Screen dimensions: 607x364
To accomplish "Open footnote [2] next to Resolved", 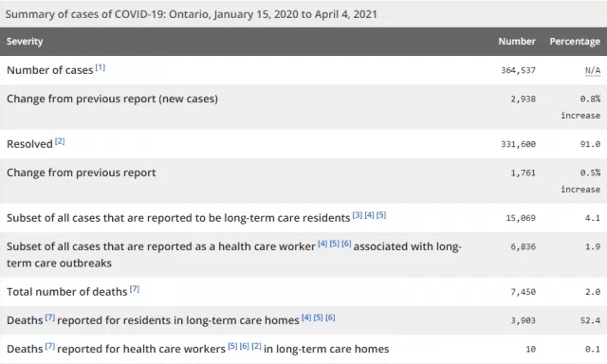I will coord(60,141).
